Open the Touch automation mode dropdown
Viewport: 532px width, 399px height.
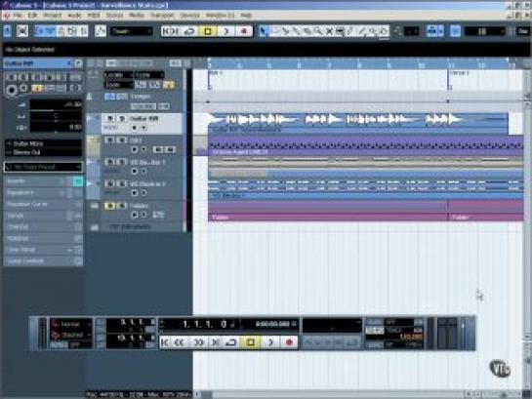(x=132, y=31)
